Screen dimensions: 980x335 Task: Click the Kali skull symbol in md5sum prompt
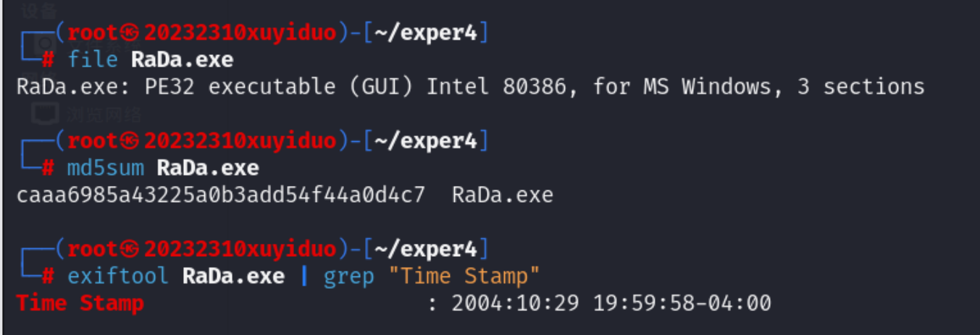click(x=130, y=141)
